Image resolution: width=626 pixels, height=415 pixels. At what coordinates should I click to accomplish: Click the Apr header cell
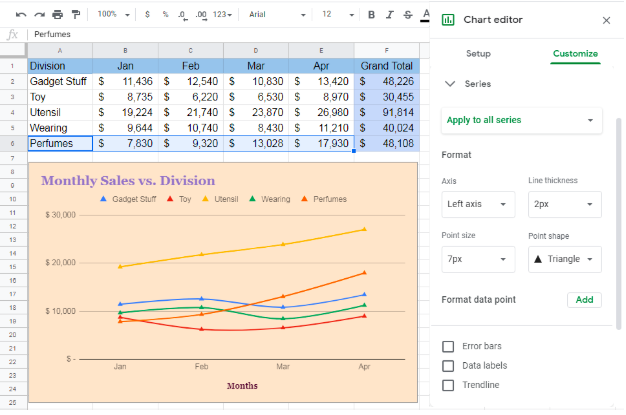(321, 66)
